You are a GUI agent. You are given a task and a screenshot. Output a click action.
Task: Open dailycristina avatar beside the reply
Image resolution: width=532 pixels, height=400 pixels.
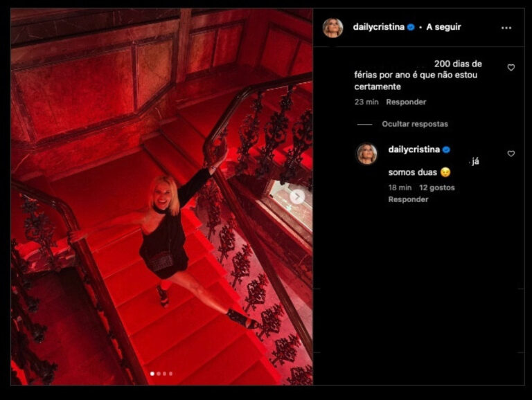367,154
